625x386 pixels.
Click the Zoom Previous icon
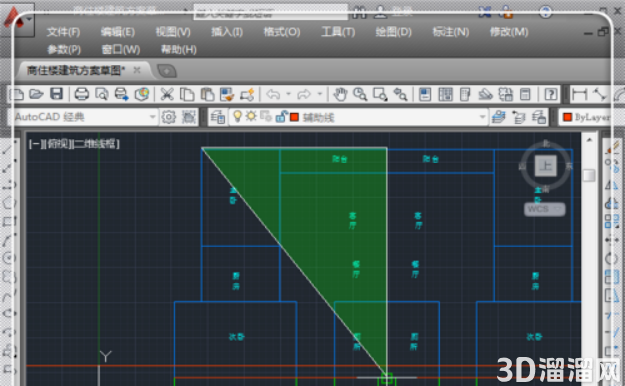[400, 95]
